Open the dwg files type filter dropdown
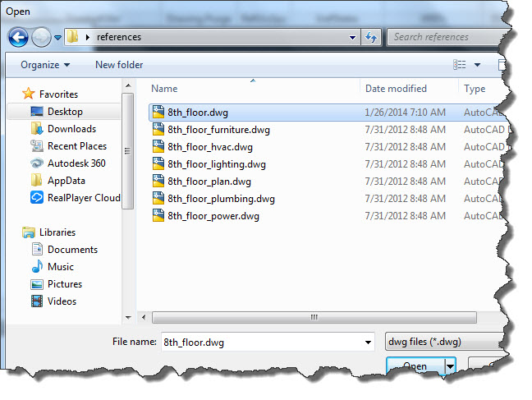This screenshot has width=532, height=400. pyautogui.click(x=443, y=342)
